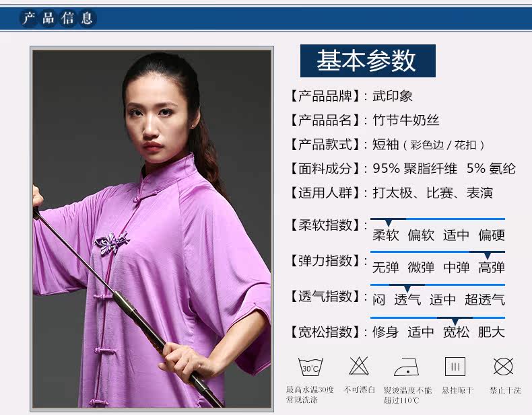
Task: Click the 产品信息 header tab
Action: pyautogui.click(x=58, y=18)
